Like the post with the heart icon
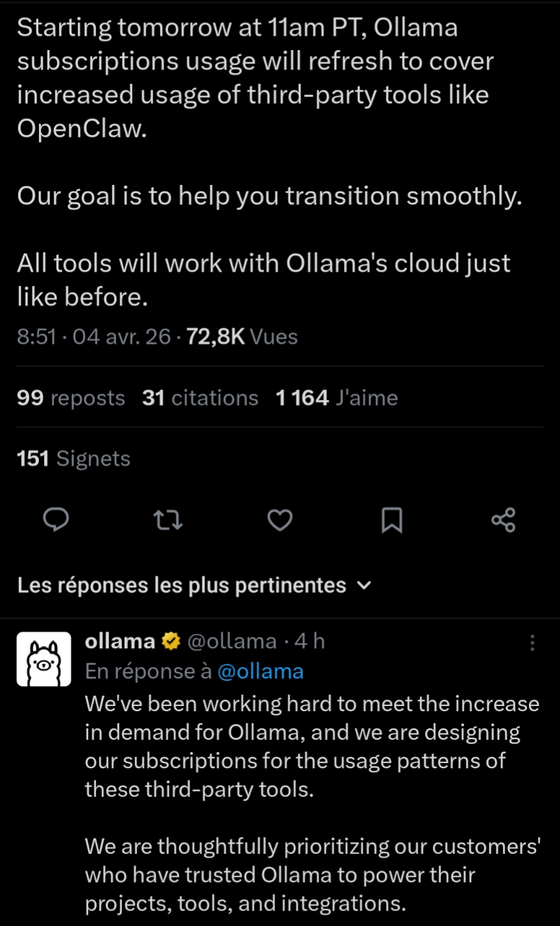Screen dimensions: 560x926 pos(280,520)
